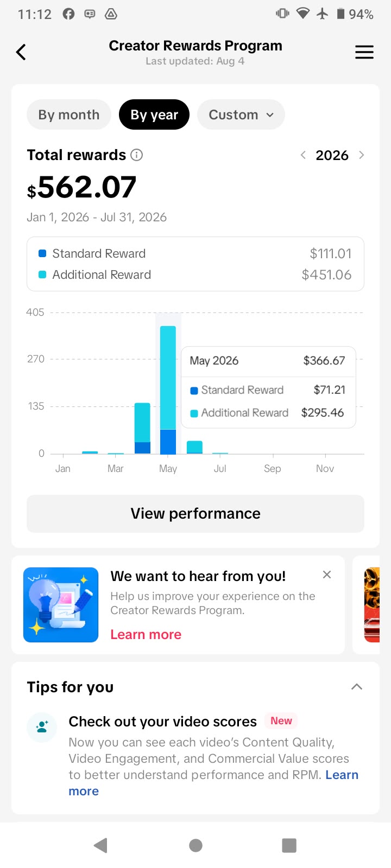Tap the red Learn more link
Screen dimensions: 391x868
coord(146,635)
